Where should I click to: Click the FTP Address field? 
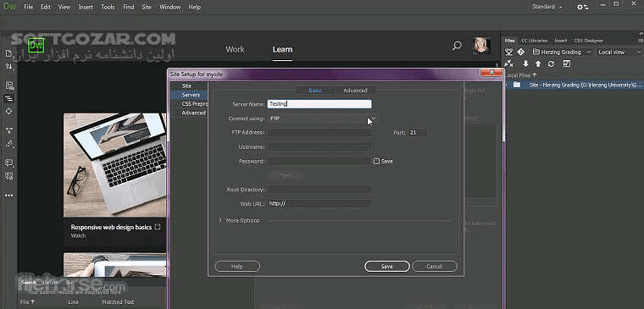pyautogui.click(x=319, y=133)
